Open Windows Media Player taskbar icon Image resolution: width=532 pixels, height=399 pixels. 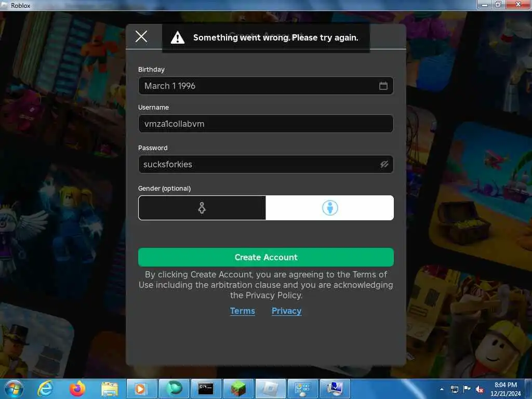click(x=141, y=389)
